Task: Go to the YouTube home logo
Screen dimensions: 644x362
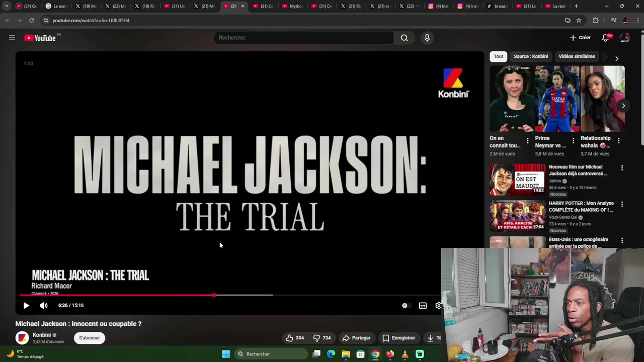Action: [40, 38]
